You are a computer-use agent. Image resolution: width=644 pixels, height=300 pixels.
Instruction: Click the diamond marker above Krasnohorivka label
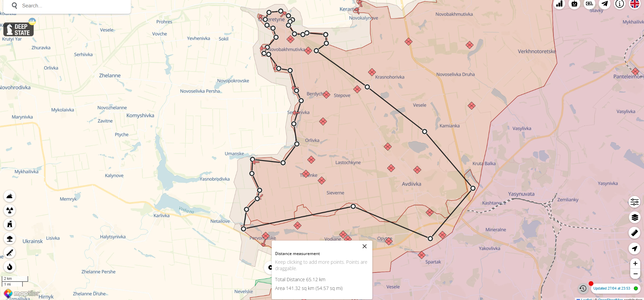(372, 72)
